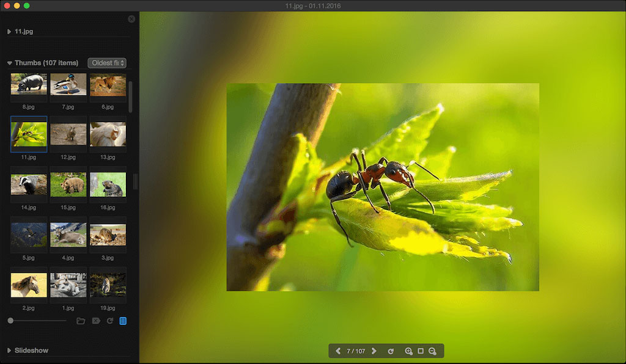
Task: Collapse the Thumbs section
Action: (10, 63)
